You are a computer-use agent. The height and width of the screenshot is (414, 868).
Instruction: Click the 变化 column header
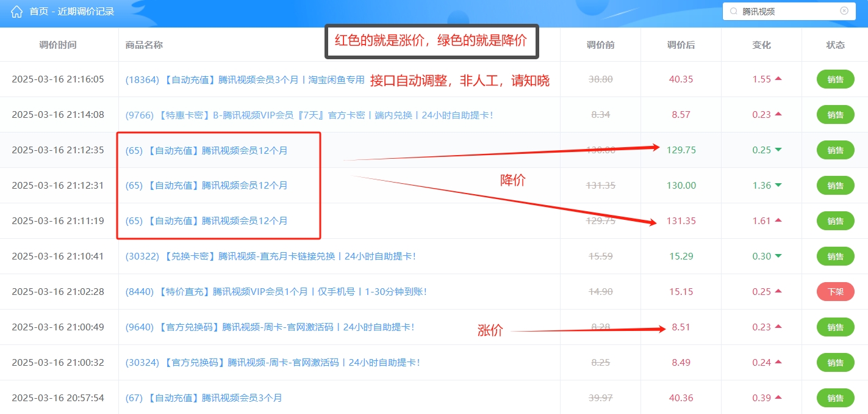(x=762, y=45)
